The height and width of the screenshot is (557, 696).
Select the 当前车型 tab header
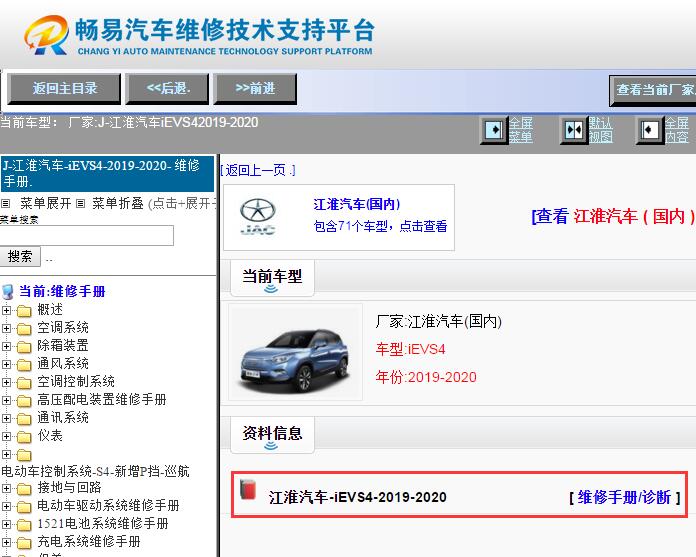coord(272,278)
